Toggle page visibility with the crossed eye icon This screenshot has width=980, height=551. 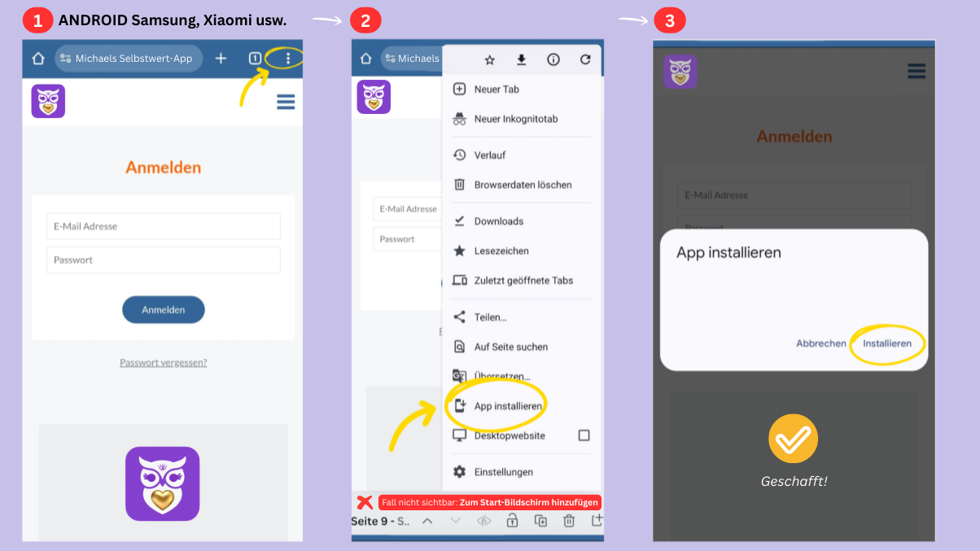(483, 521)
